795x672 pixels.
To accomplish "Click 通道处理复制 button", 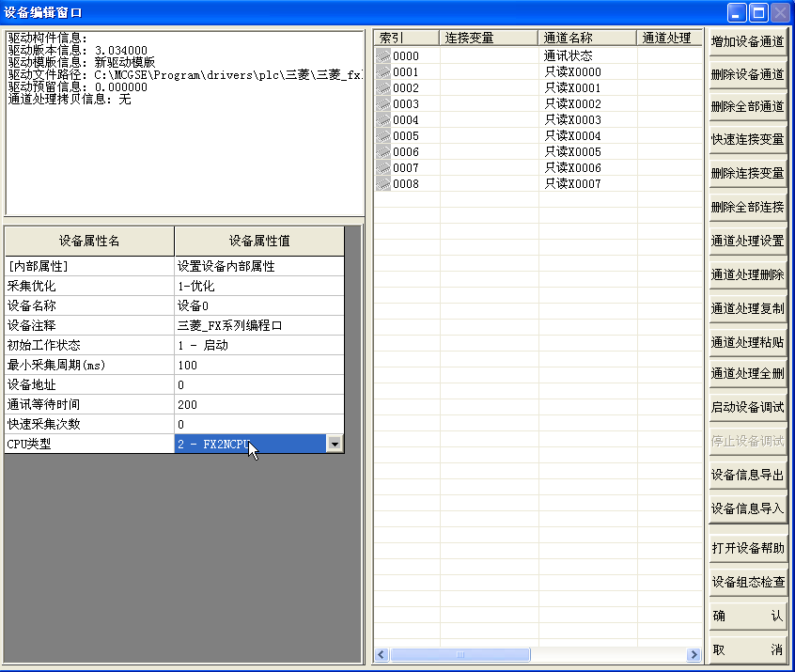I will (747, 308).
